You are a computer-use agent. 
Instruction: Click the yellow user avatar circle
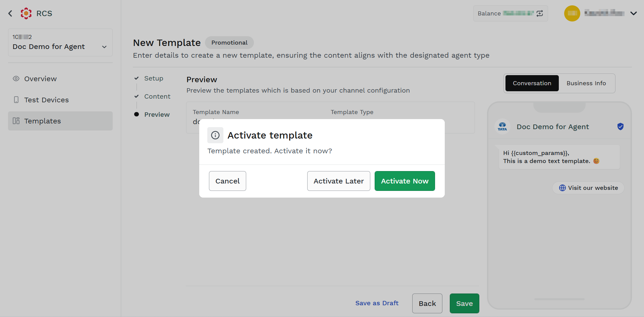pyautogui.click(x=572, y=13)
